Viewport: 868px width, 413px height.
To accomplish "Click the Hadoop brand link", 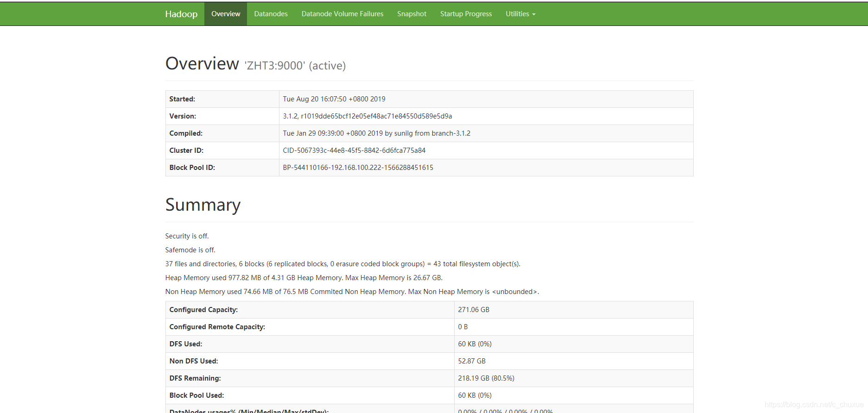I will pyautogui.click(x=181, y=14).
